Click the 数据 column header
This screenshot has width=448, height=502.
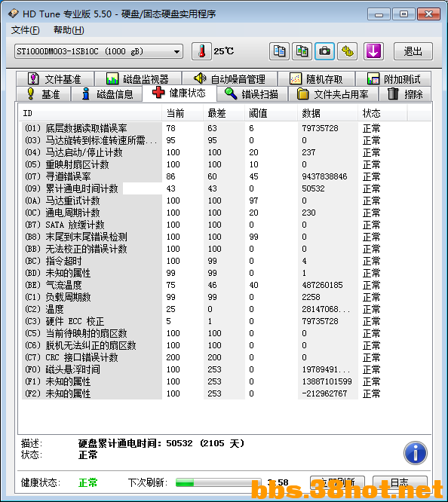(x=328, y=113)
